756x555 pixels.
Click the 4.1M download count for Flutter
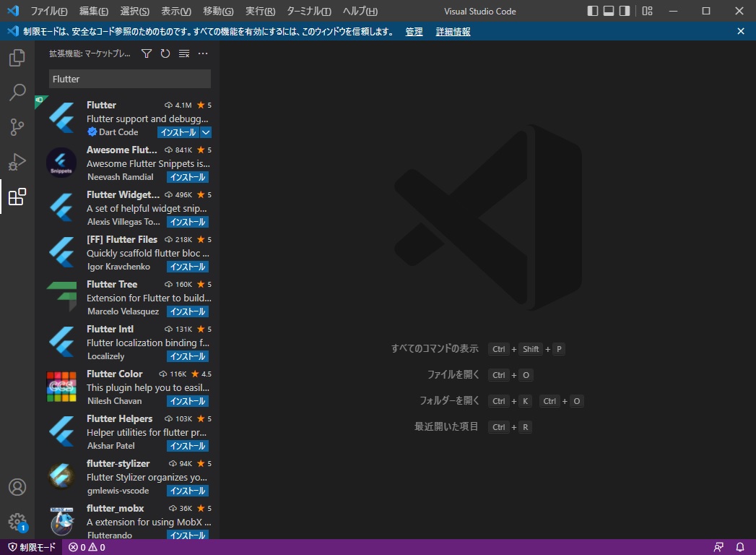(178, 106)
